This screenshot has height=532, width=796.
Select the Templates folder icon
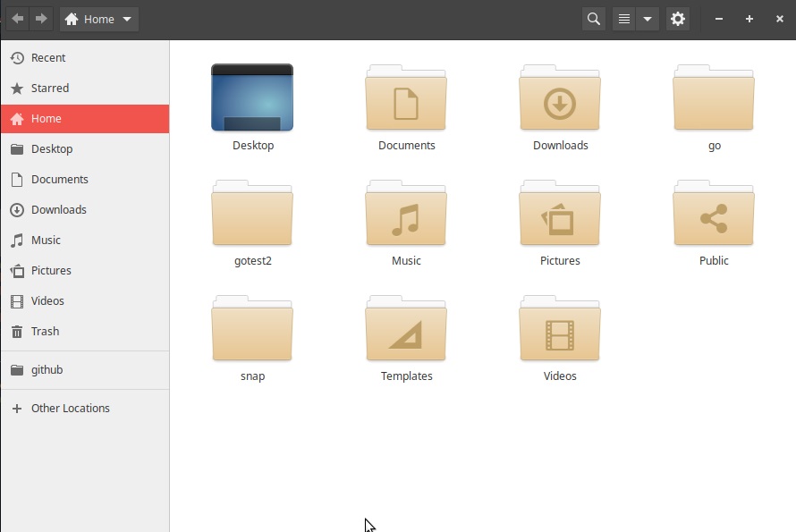tap(406, 328)
